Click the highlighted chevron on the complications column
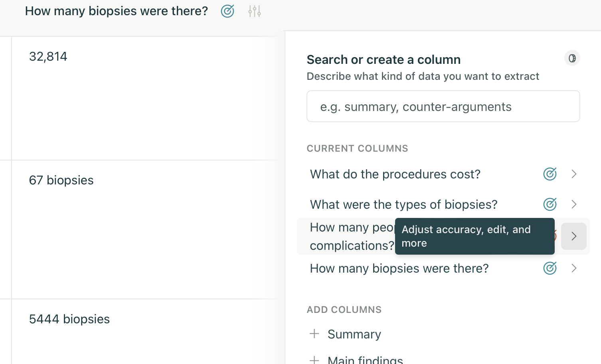The image size is (601, 364). [x=574, y=236]
